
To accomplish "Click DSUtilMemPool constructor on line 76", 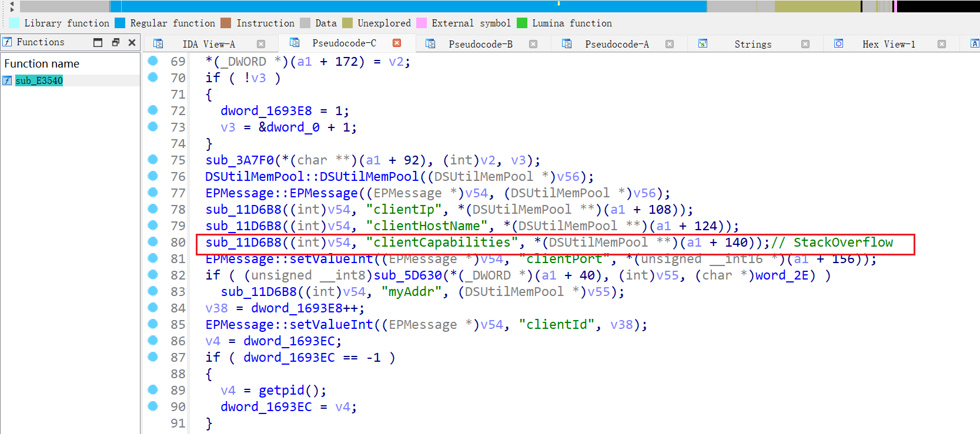I will click(312, 177).
